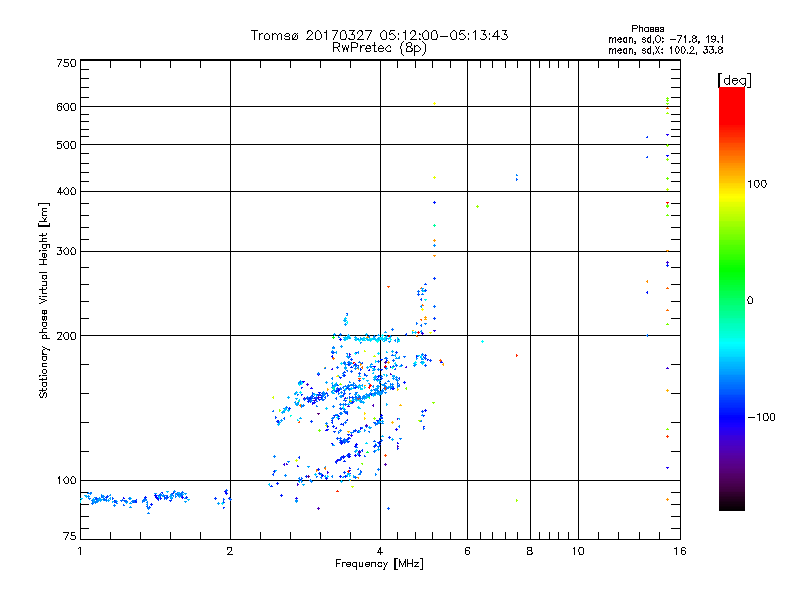Click the height axis tick label "75"
This screenshot has width=800, height=600.
(x=70, y=536)
